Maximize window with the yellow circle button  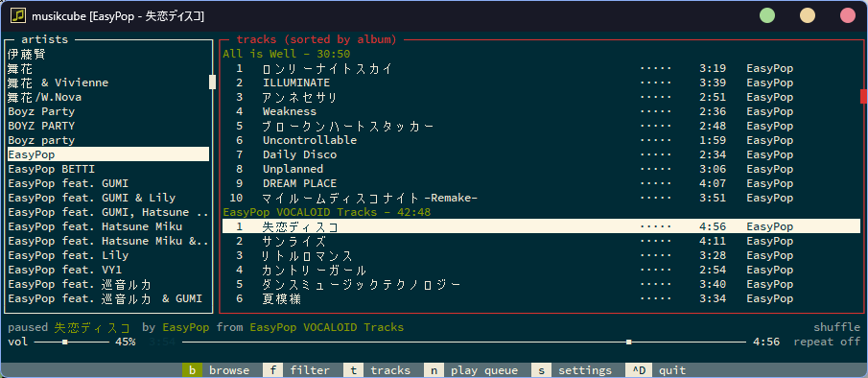click(808, 15)
